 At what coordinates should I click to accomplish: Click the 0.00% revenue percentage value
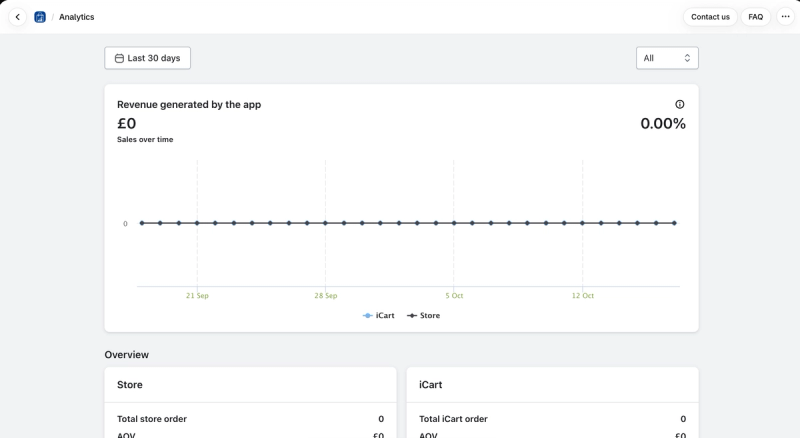click(x=663, y=124)
